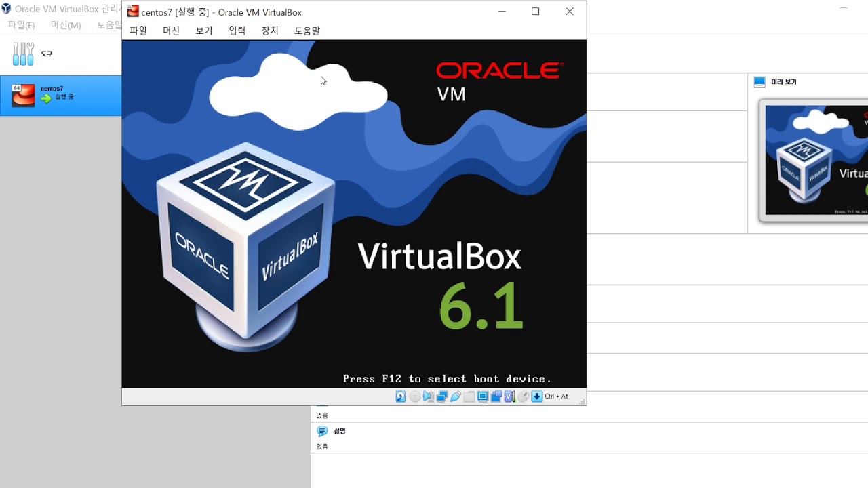
Task: Click the recording indicator icon
Action: click(x=496, y=396)
